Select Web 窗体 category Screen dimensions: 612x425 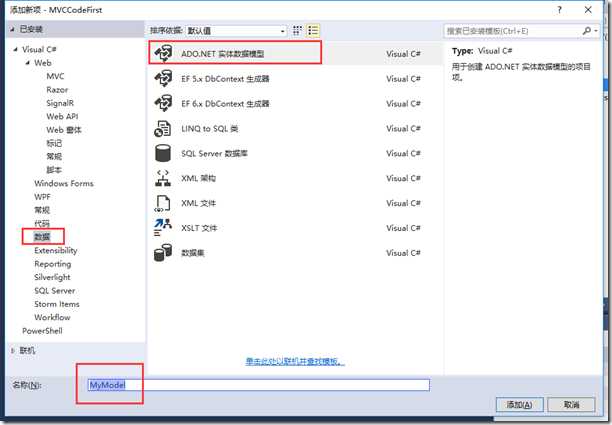pos(64,130)
